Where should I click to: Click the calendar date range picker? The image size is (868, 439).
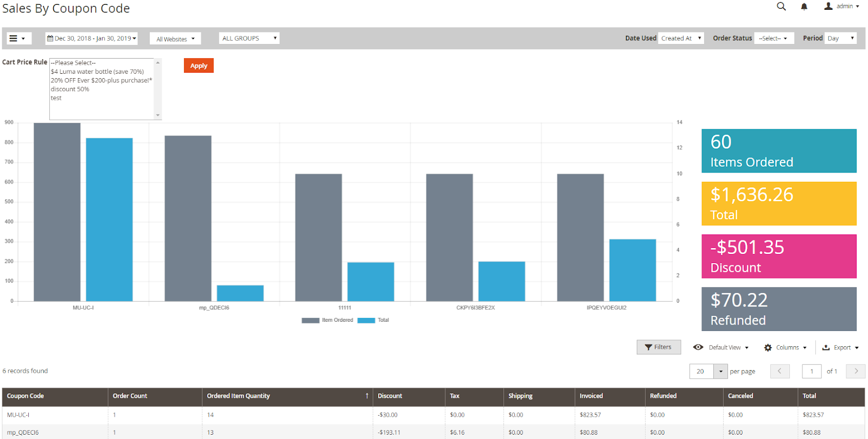pyautogui.click(x=91, y=39)
